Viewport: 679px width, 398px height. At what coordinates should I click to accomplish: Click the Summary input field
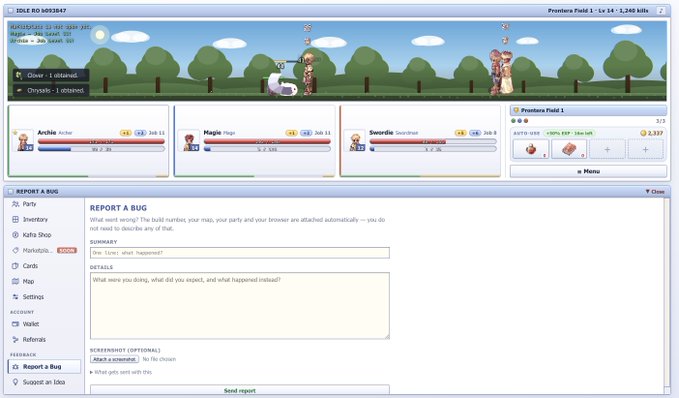(x=239, y=252)
